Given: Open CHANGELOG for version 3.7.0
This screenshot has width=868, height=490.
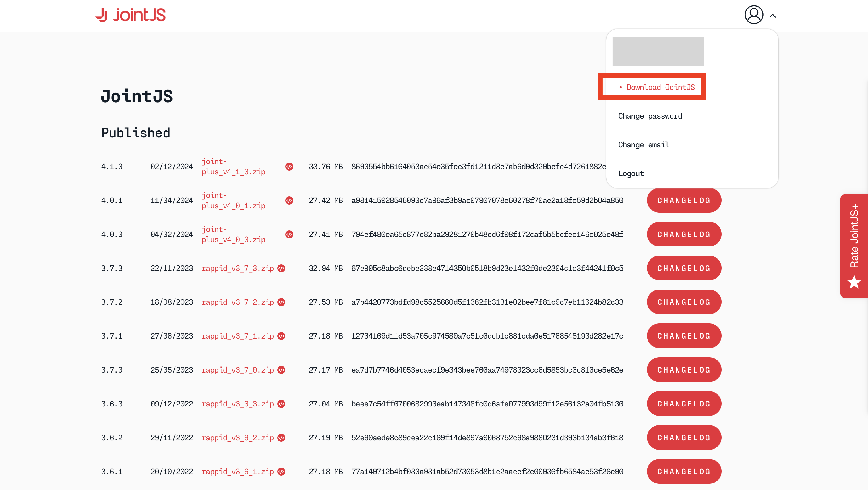Looking at the screenshot, I should (684, 370).
